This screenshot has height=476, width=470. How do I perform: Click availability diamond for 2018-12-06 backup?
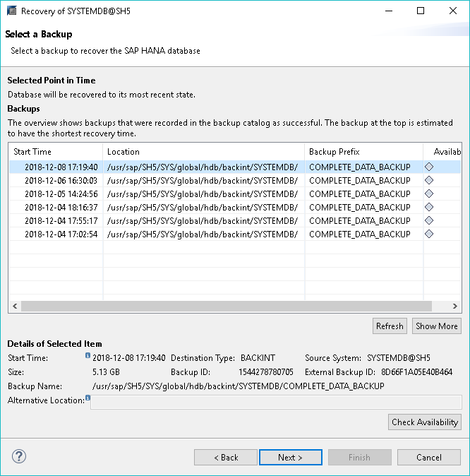coord(429,181)
